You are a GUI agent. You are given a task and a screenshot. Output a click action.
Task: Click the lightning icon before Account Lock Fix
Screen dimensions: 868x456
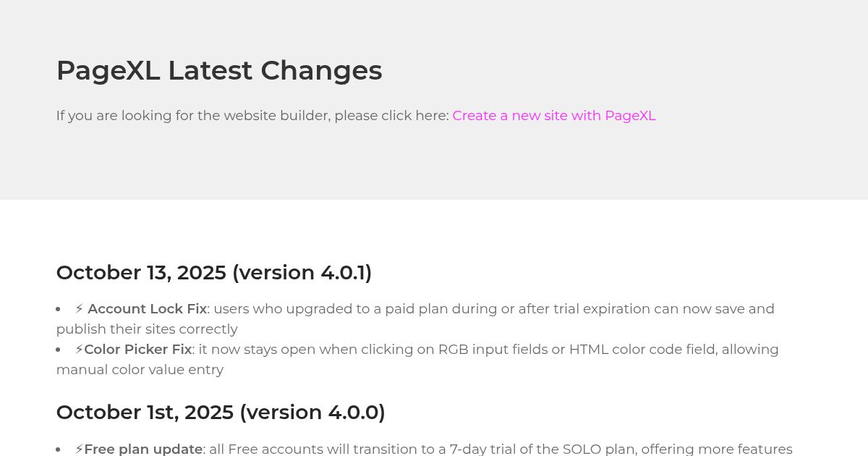pyautogui.click(x=79, y=309)
